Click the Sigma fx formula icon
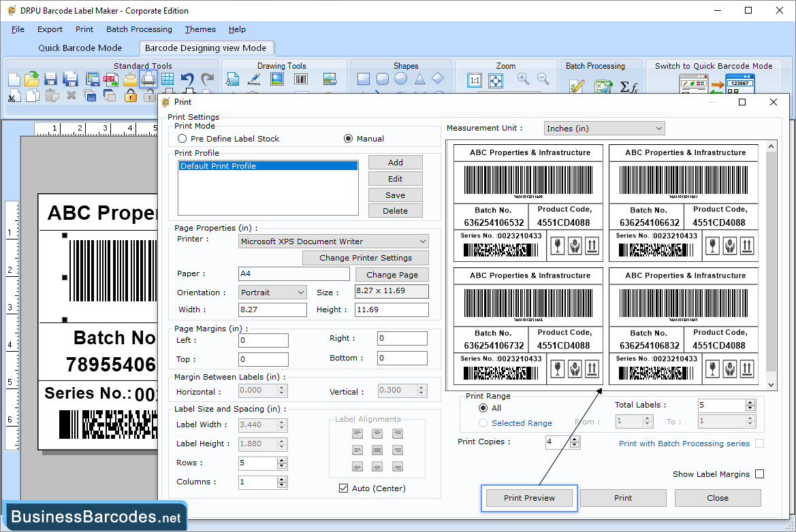Image resolution: width=796 pixels, height=532 pixels. [x=628, y=86]
